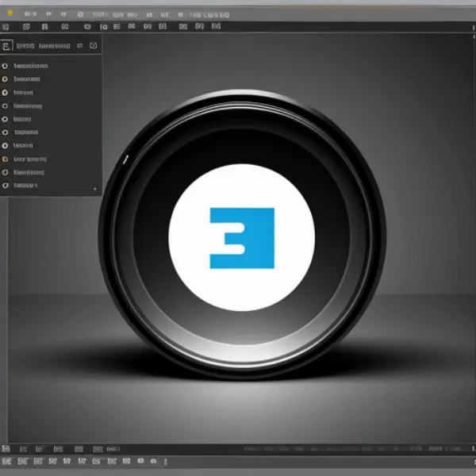Click the yellow dot in the title bar
Screen dimensions: 476x476
[10, 13]
